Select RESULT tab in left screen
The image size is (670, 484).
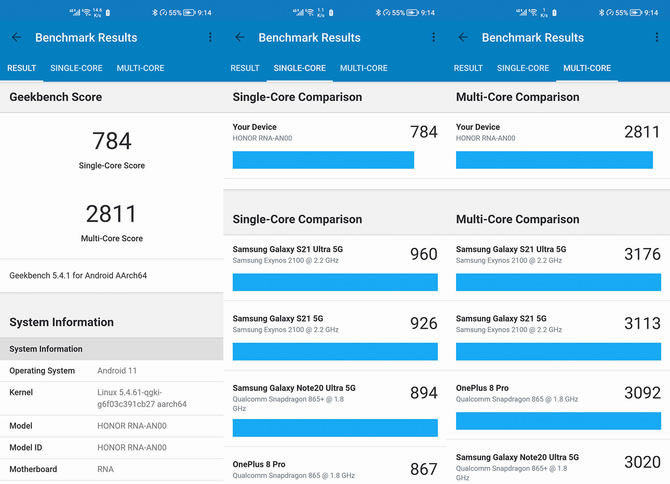coord(21,68)
